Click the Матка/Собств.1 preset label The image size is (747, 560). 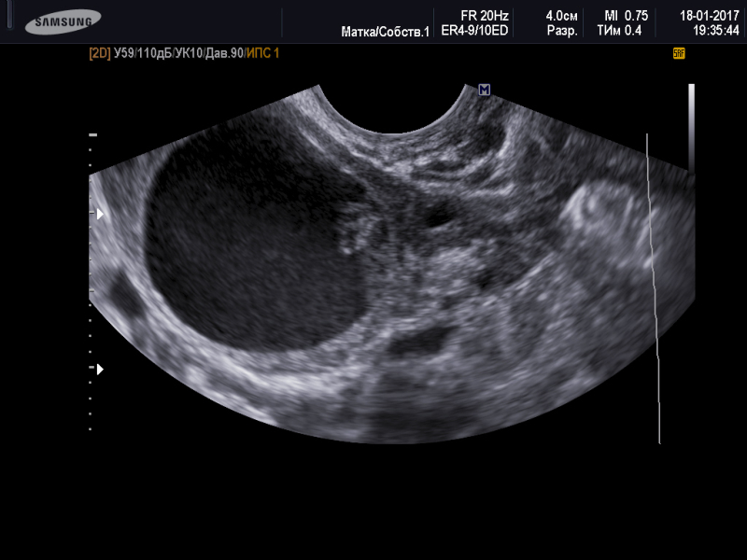(x=385, y=32)
